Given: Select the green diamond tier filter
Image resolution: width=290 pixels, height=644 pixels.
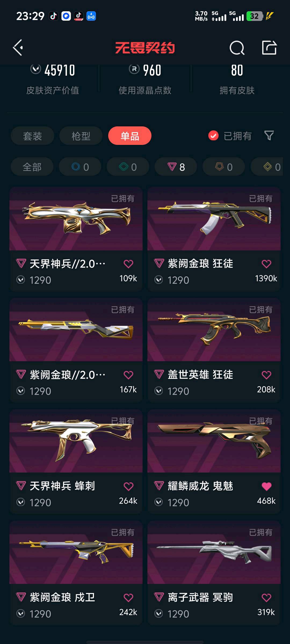Looking at the screenshot, I should click(128, 167).
